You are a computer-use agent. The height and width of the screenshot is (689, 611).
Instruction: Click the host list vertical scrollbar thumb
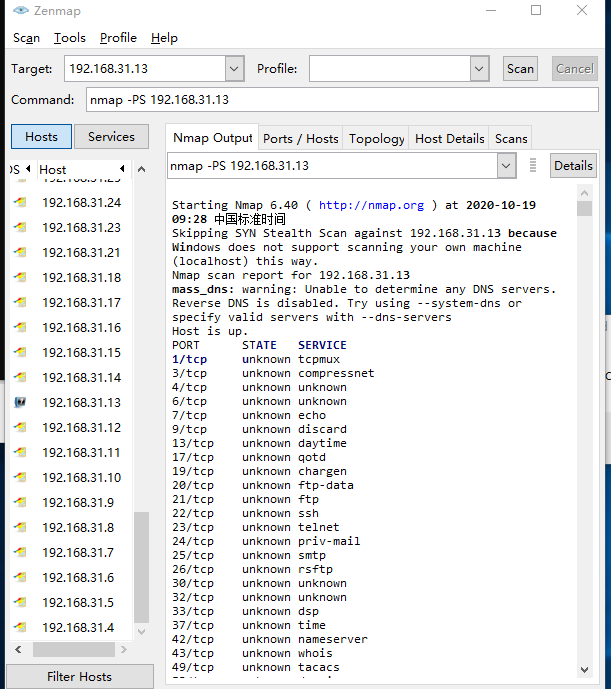point(141,567)
